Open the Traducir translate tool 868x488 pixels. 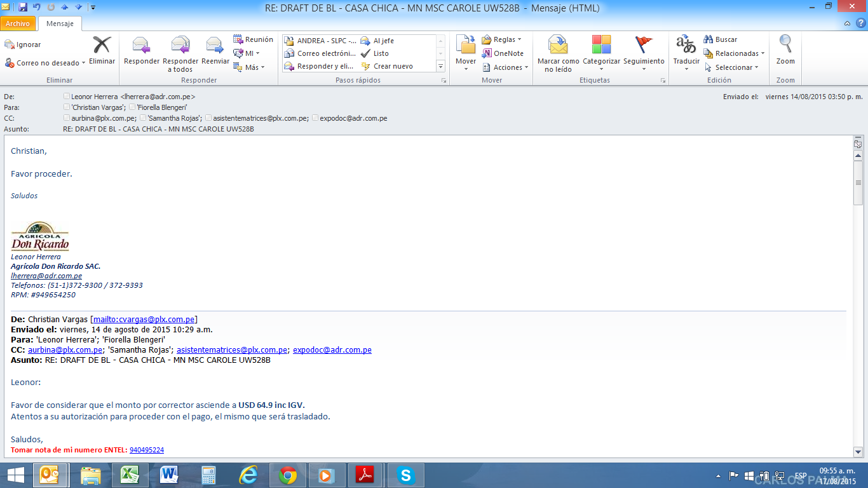coord(686,46)
